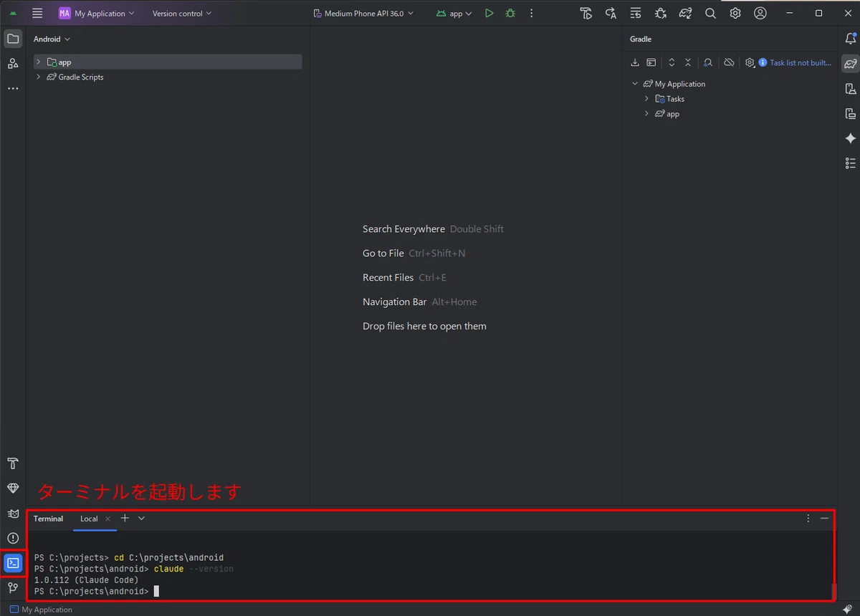Image resolution: width=860 pixels, height=616 pixels.
Task: Click Execute Gradle Task icon
Action: 651,62
